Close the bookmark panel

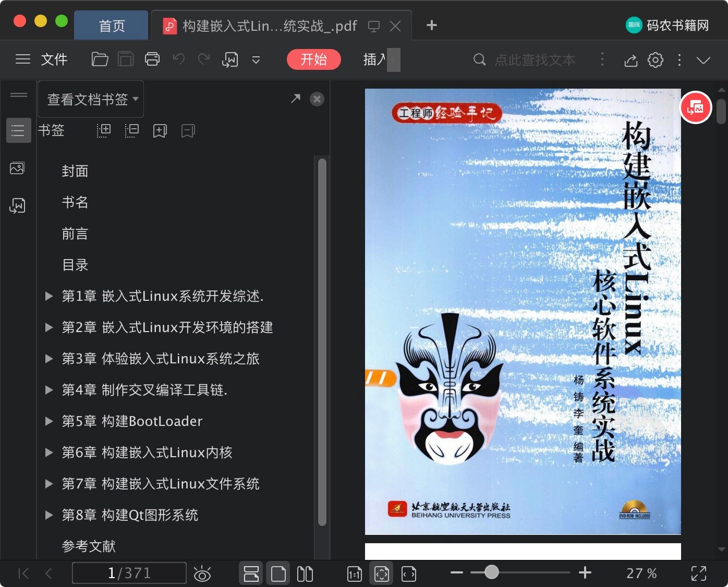[x=317, y=99]
